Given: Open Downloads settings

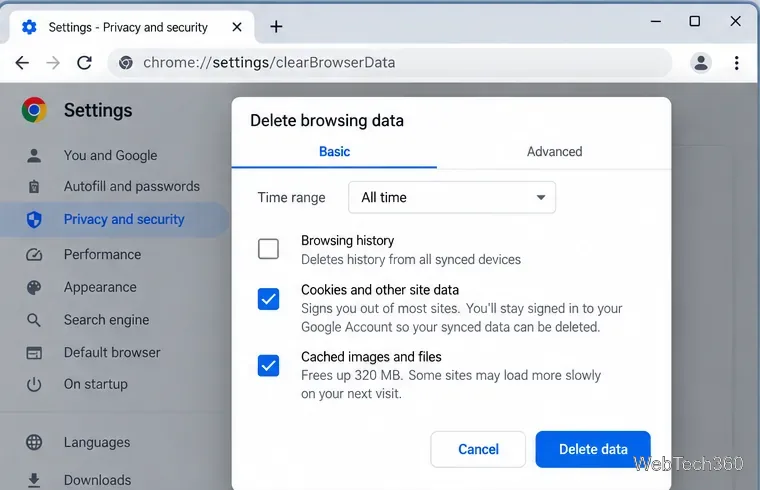Looking at the screenshot, I should tap(97, 480).
